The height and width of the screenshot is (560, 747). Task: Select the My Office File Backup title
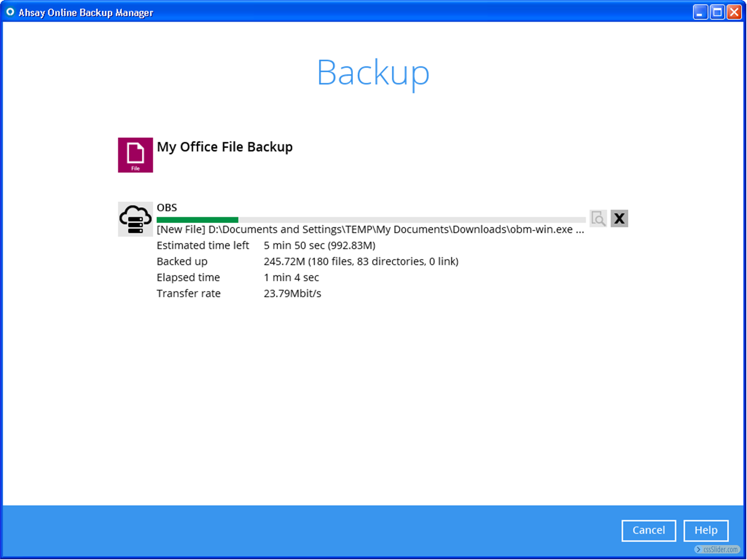pyautogui.click(x=225, y=147)
